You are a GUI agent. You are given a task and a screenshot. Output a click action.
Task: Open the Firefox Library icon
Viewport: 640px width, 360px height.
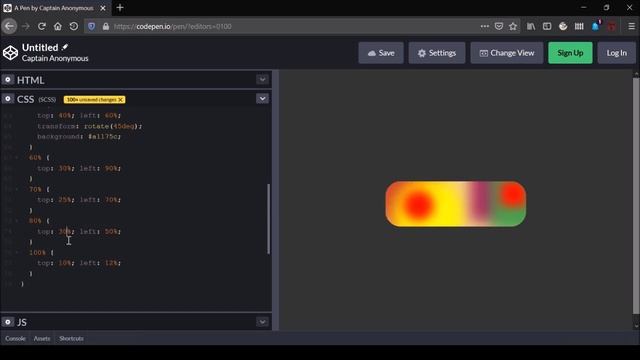(531, 27)
